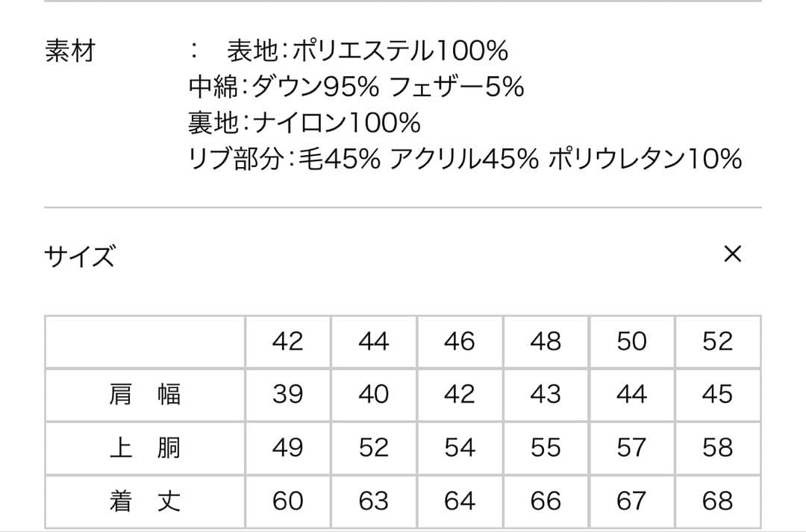Close the サイズ panel with the × icon

(x=733, y=254)
